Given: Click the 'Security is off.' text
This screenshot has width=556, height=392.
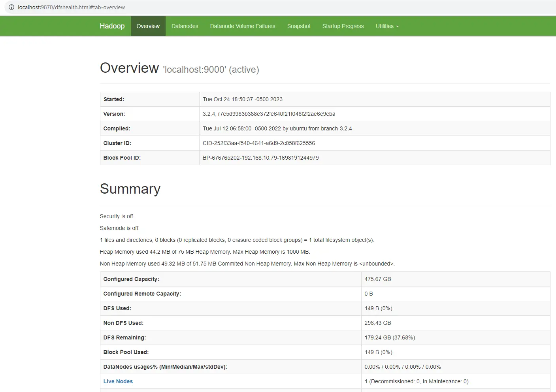Looking at the screenshot, I should [117, 216].
